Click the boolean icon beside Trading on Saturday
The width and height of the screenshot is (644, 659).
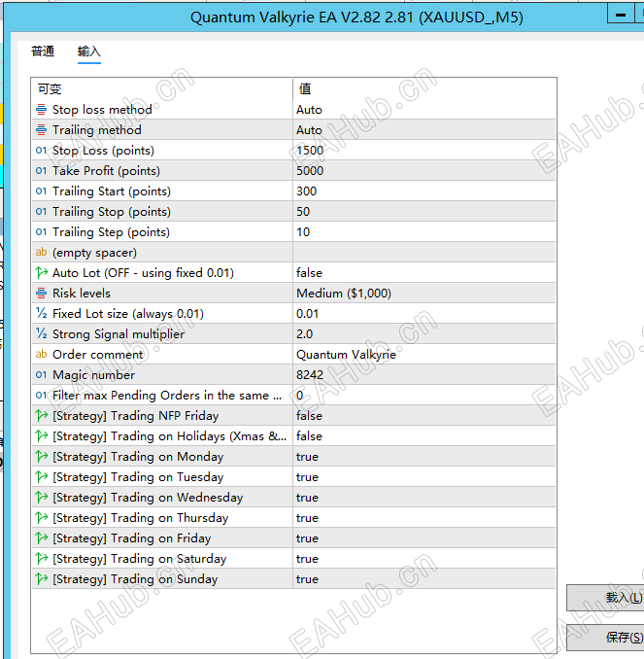coord(41,559)
